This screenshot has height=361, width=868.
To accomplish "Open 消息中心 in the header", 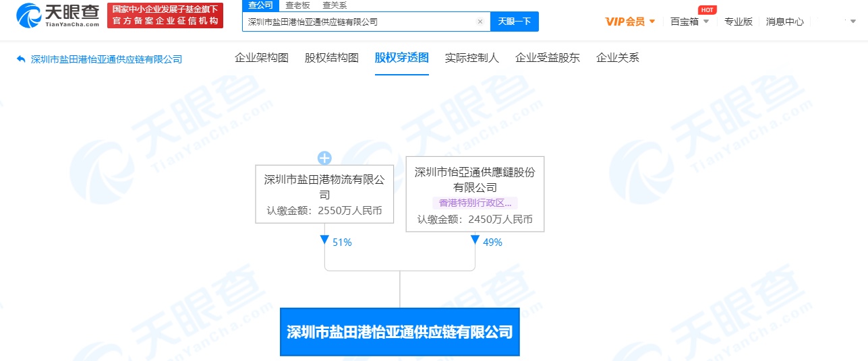I will [x=785, y=22].
